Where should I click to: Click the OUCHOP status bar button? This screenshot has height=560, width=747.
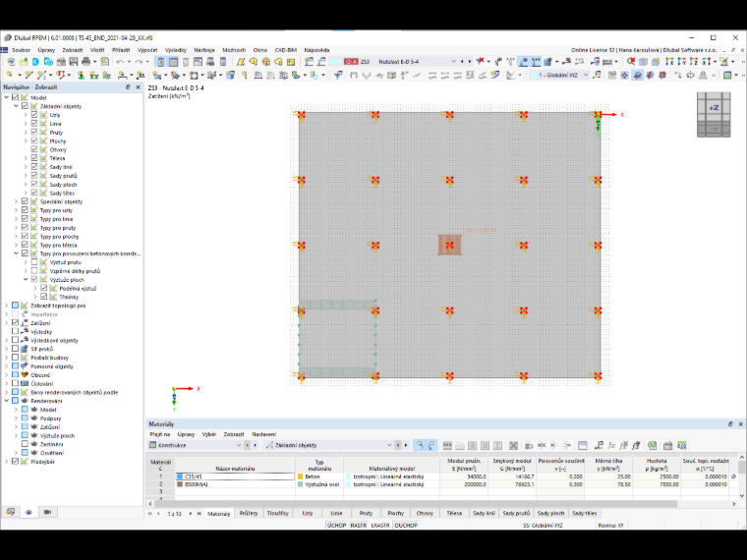[406, 526]
